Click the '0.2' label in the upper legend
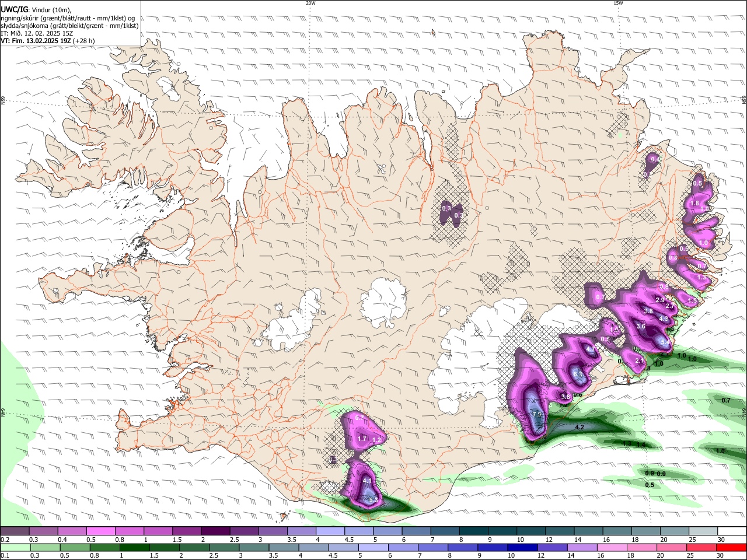The height and width of the screenshot is (560, 747). pyautogui.click(x=5, y=540)
